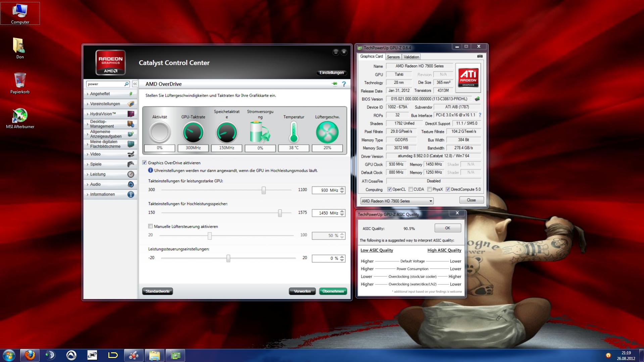The height and width of the screenshot is (362, 644).
Task: Click the Einstellungen button in Catalyst header
Action: [332, 73]
